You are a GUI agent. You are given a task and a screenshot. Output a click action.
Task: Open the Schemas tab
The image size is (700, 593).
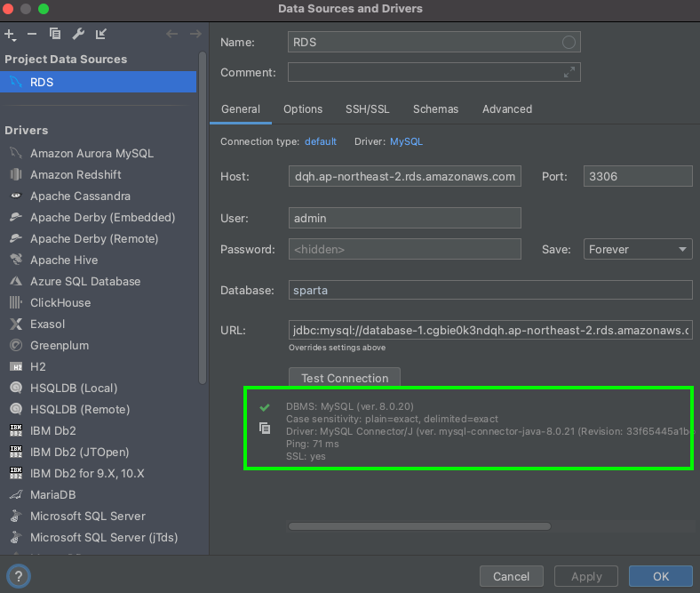(435, 109)
